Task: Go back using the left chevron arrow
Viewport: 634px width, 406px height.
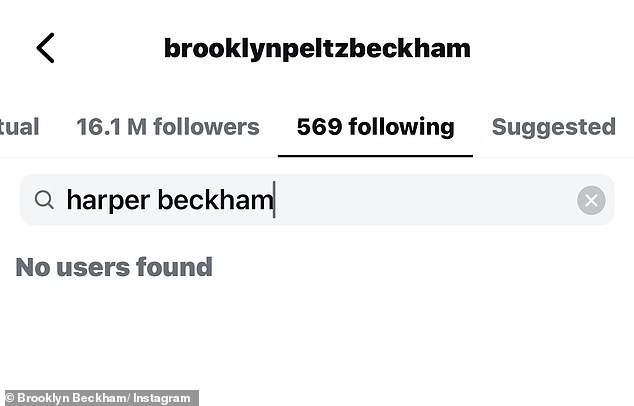Action: point(45,48)
